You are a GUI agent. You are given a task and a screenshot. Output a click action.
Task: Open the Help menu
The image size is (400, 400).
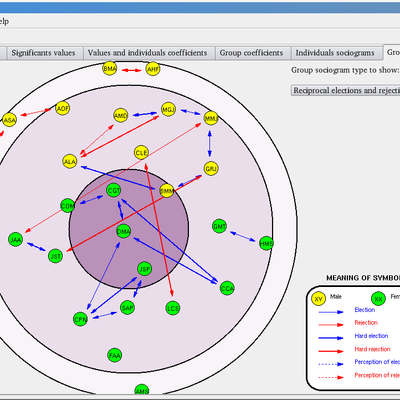(x=4, y=21)
